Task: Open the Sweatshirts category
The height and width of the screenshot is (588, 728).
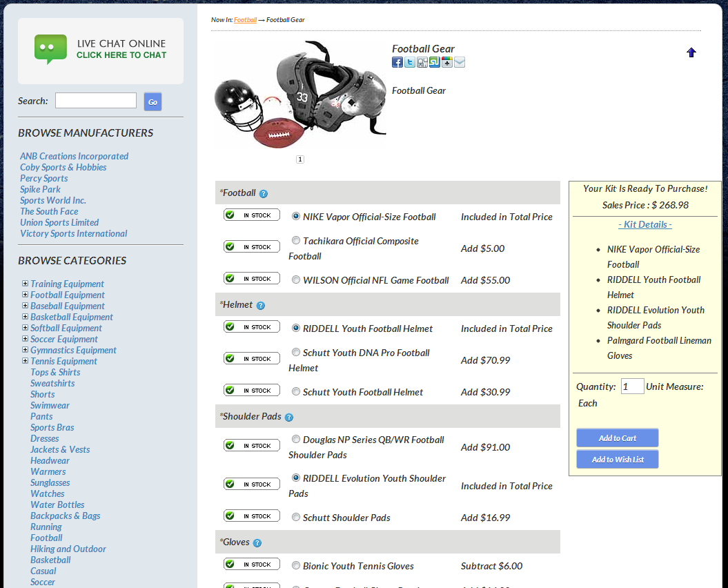Action: tap(52, 383)
